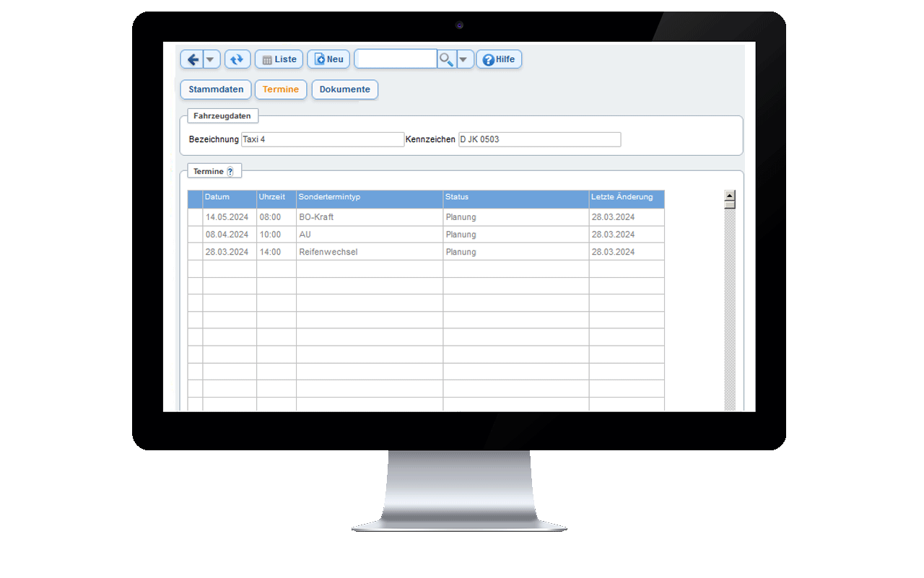Open the search options dropdown arrow
The height and width of the screenshot is (578, 924).
[465, 59]
